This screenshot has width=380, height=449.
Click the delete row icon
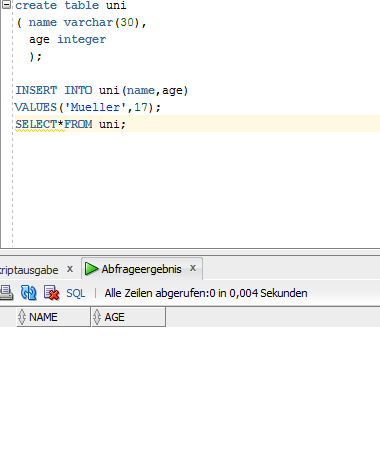[51, 293]
